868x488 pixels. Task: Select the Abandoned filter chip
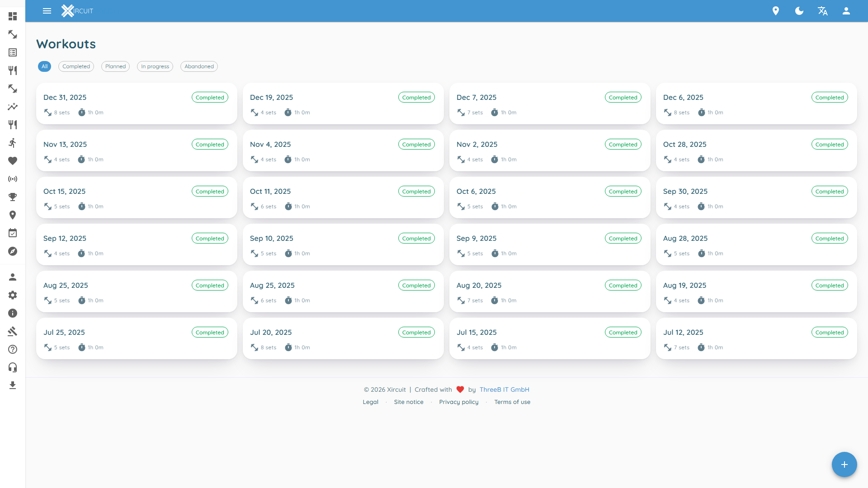pos(199,66)
